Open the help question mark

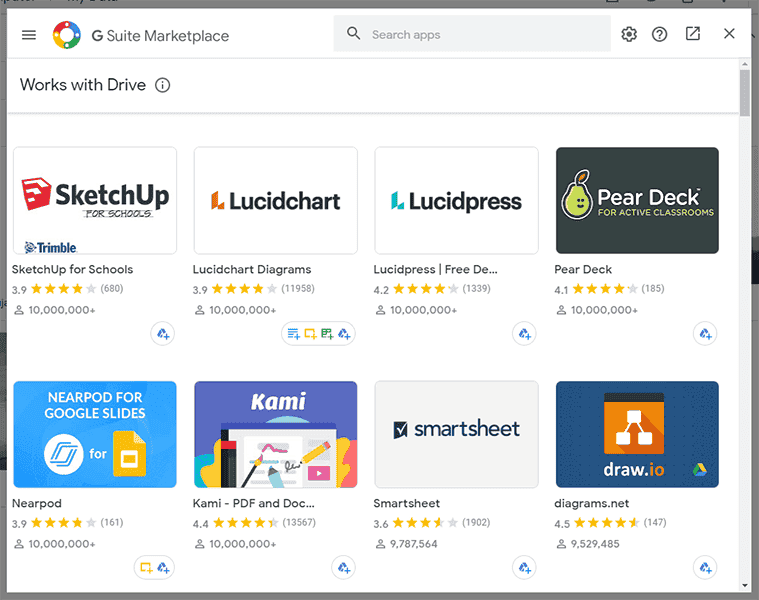point(659,34)
